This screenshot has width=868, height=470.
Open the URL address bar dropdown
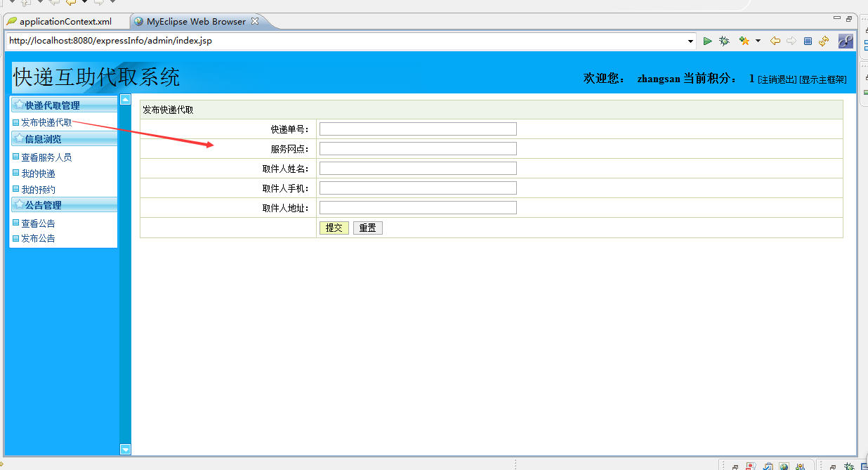click(689, 41)
